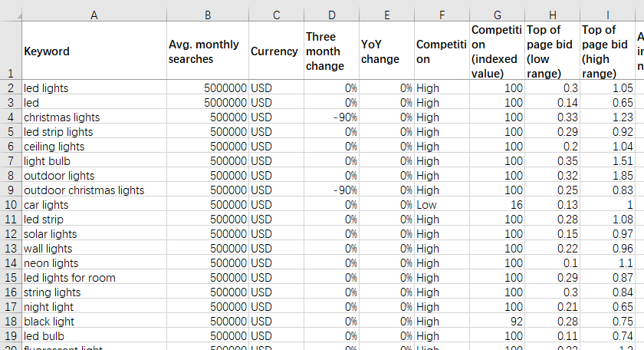Select column B header
Viewport: 644px width, 350px height.
tap(207, 15)
